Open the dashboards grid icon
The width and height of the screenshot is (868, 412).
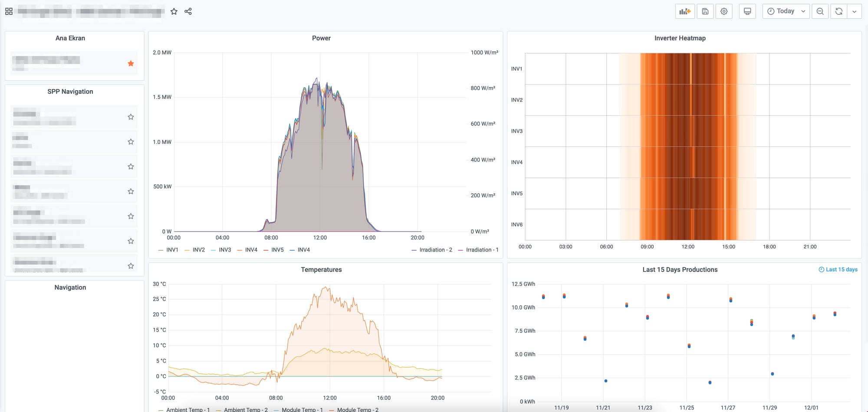coord(9,11)
